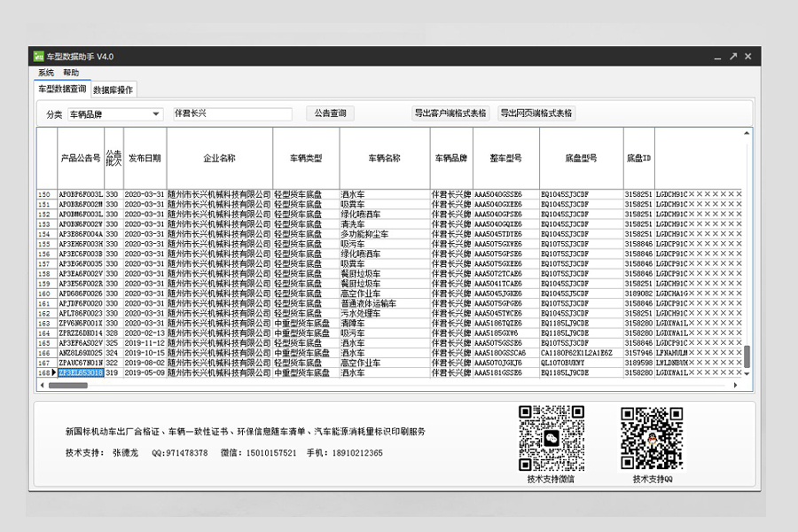Click the horizontal scrollbar right arrow
798x532 pixels.
(735, 386)
